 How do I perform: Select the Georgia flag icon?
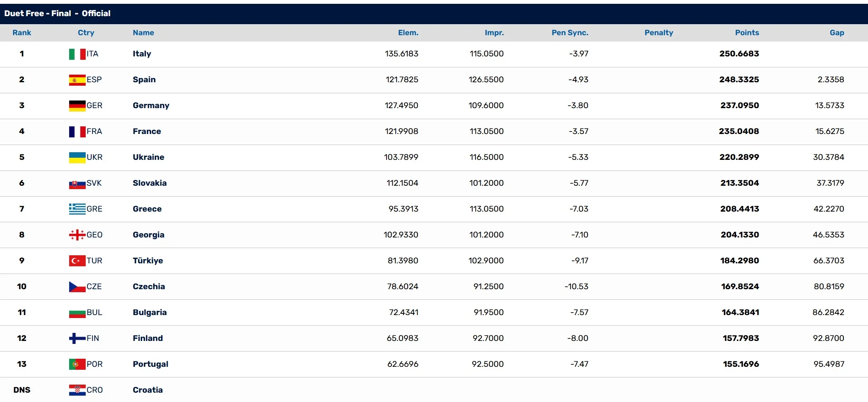coord(77,235)
